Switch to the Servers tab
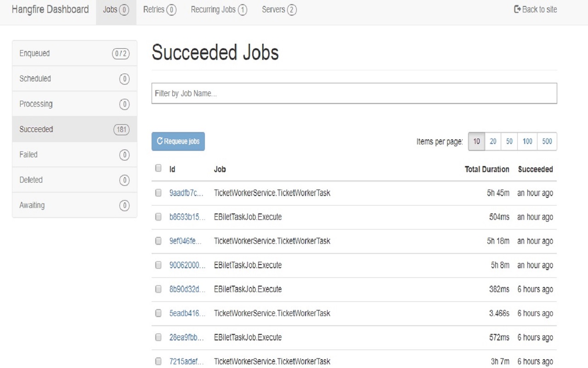This screenshot has width=588, height=368. pos(279,10)
